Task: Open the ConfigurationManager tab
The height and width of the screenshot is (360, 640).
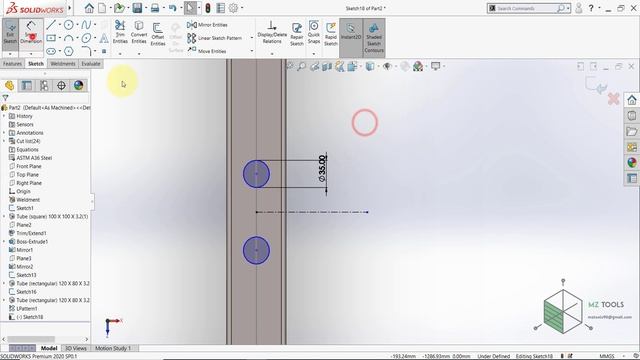Action: click(x=44, y=85)
